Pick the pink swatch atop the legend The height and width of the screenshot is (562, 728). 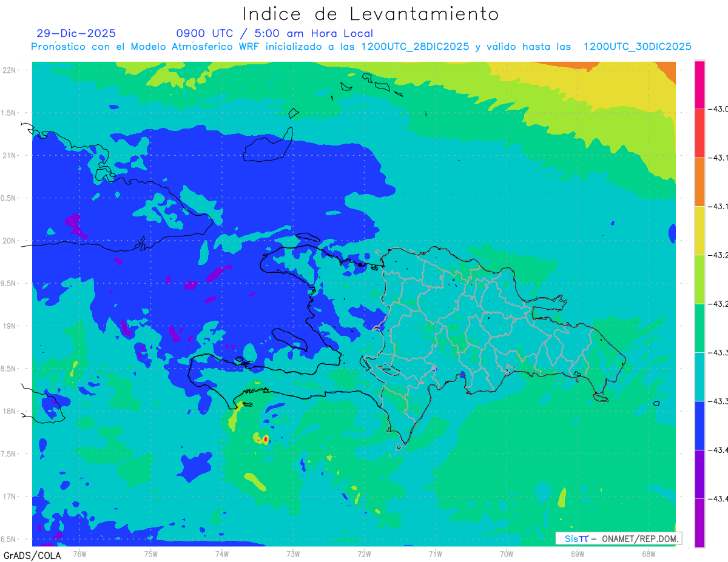[699, 85]
